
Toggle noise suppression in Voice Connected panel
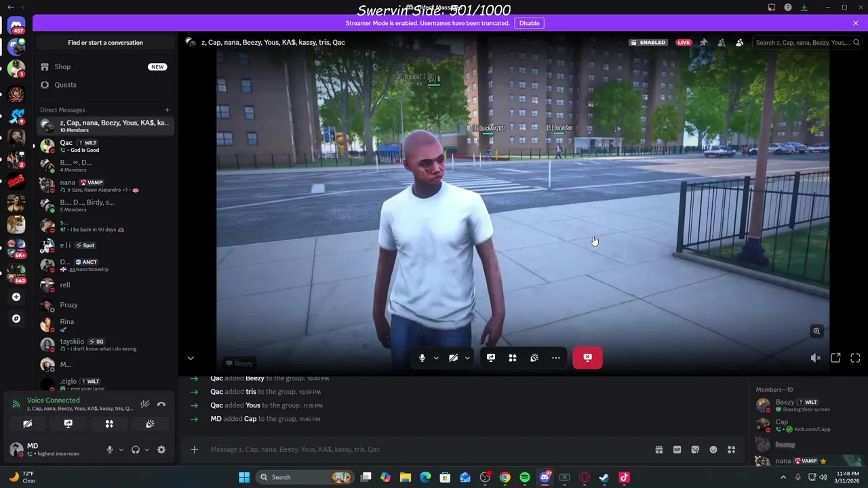(145, 405)
